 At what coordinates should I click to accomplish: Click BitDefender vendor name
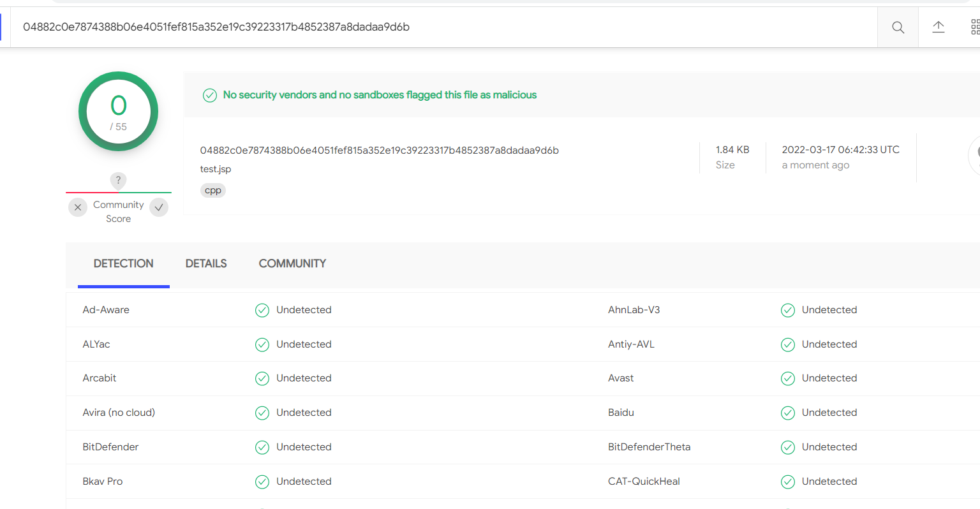(110, 447)
